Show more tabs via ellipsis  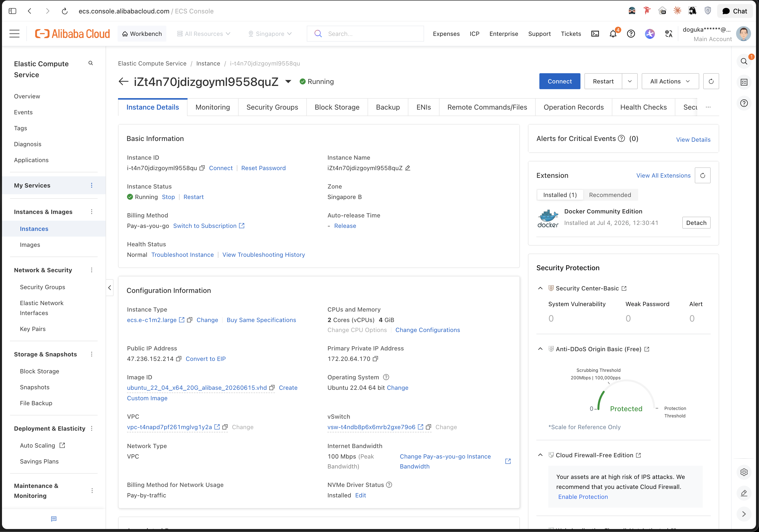[708, 107]
